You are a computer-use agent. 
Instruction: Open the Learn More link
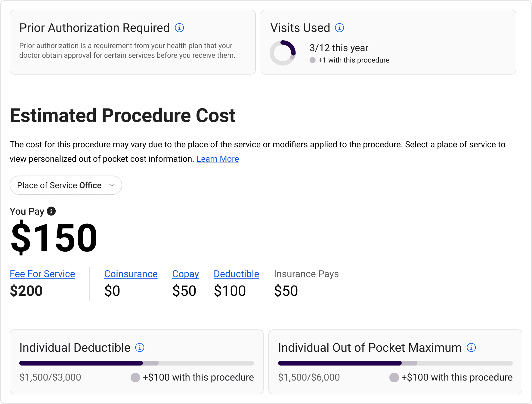218,159
